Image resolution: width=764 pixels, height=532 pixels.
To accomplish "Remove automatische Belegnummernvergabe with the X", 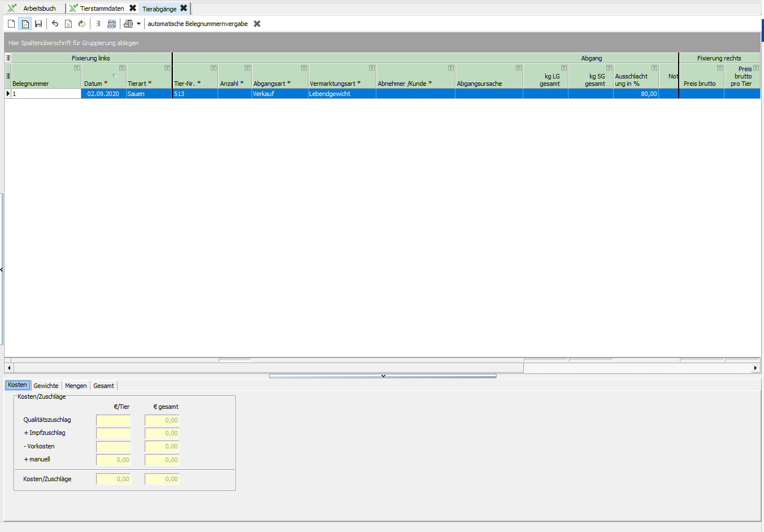I will tap(257, 24).
